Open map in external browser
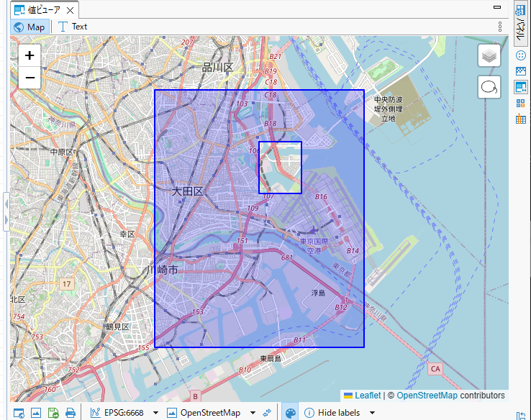Image resolution: width=531 pixels, height=420 pixels. coord(19,413)
